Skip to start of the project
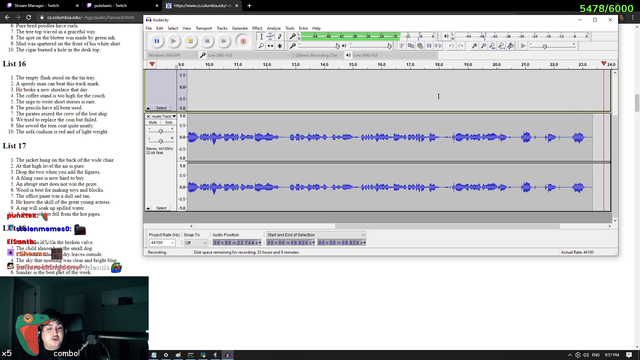The image size is (640, 360). pos(207,41)
